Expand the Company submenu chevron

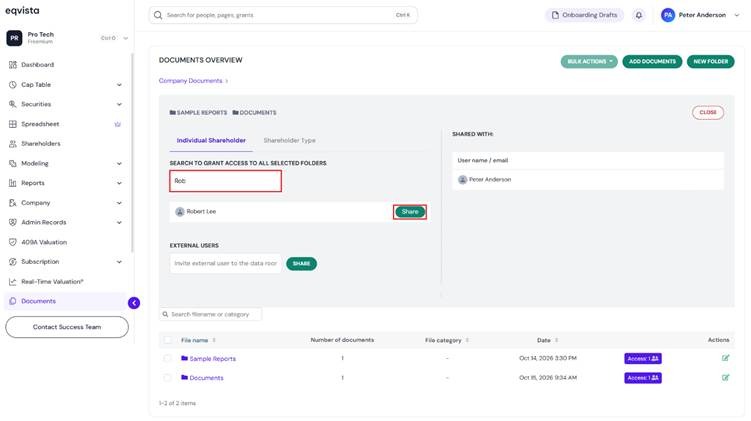click(119, 203)
